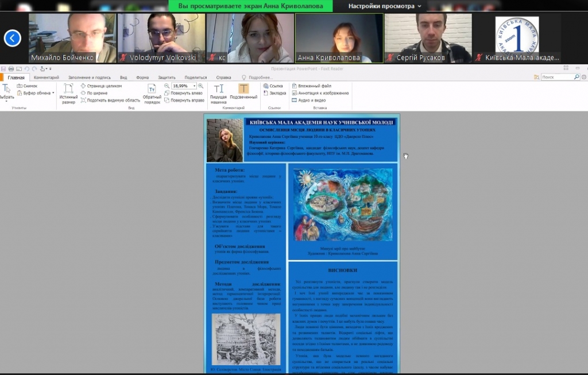Click the author portrait photo in poster
Image resolution: width=588 pixels, height=375 pixels.
click(225, 140)
